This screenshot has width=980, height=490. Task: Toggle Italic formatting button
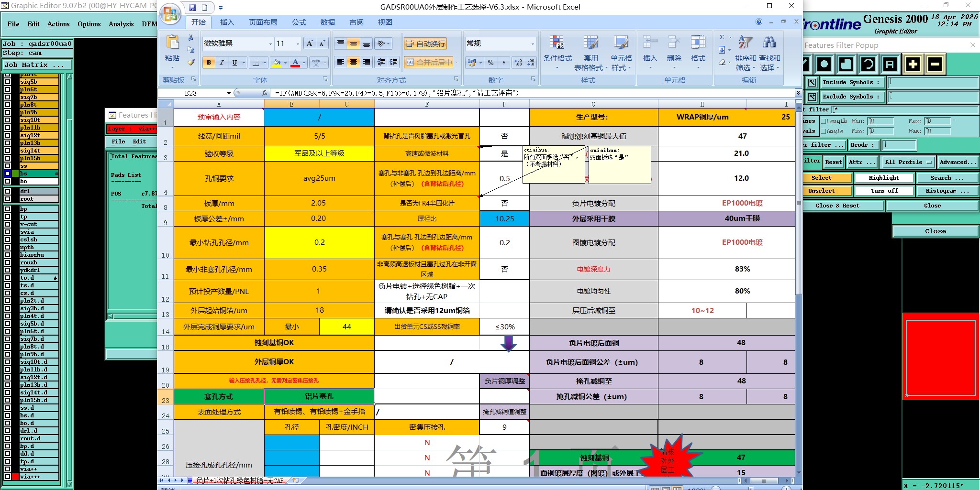pyautogui.click(x=222, y=63)
